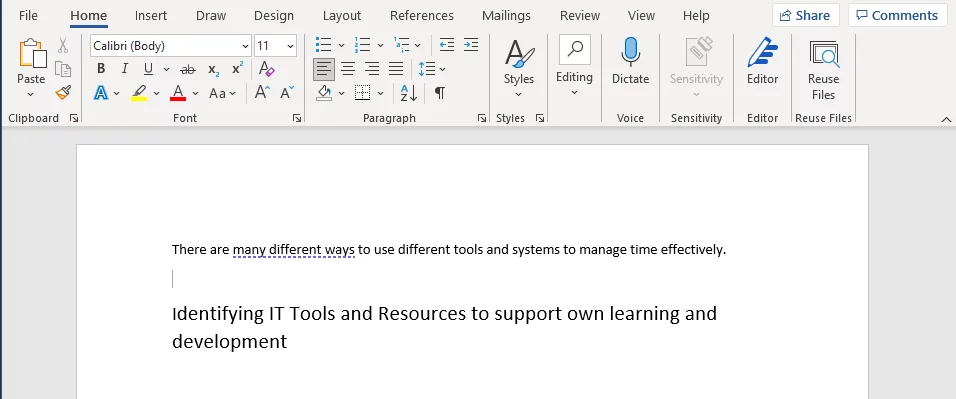Sort the selected text alphabetically
Viewport: 956px width, 399px height.
pos(408,93)
